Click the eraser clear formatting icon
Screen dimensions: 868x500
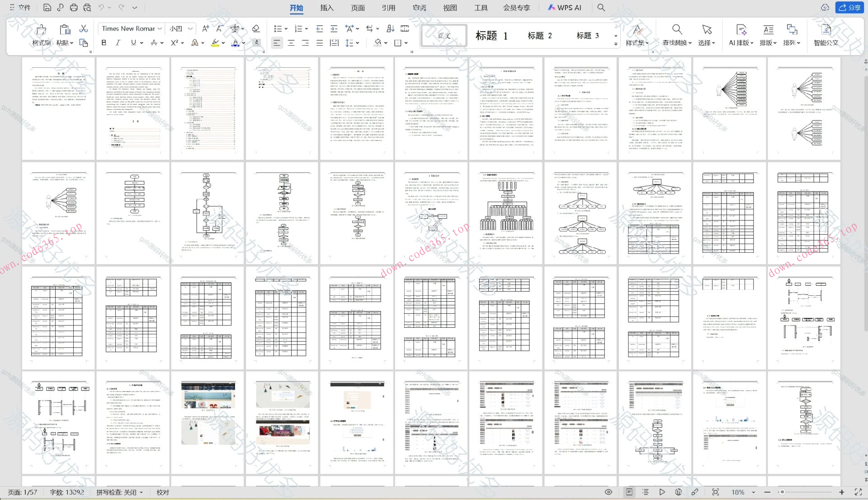[x=256, y=28]
